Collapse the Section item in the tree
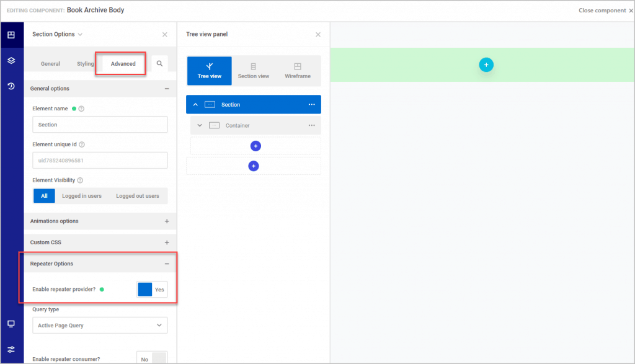 point(195,104)
